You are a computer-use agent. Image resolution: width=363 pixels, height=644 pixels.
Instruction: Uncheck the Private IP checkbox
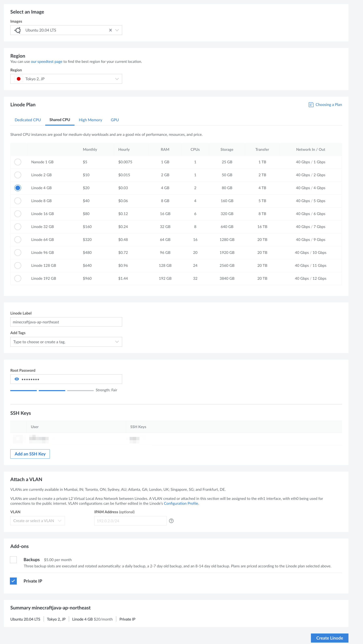[13, 581]
